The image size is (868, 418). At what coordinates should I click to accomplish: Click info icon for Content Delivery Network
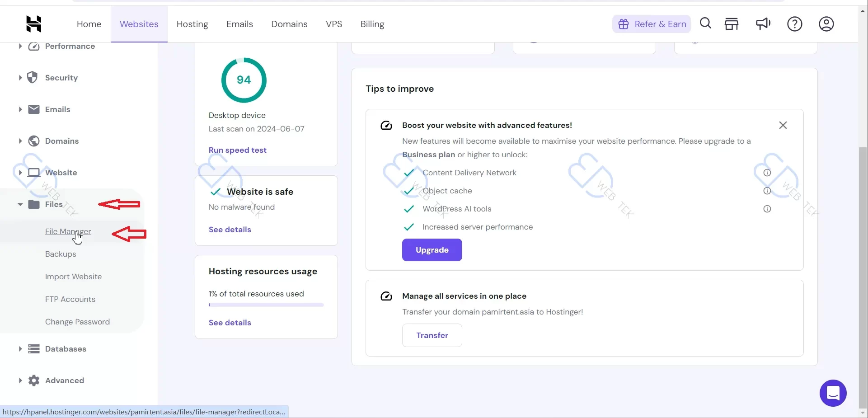click(767, 173)
